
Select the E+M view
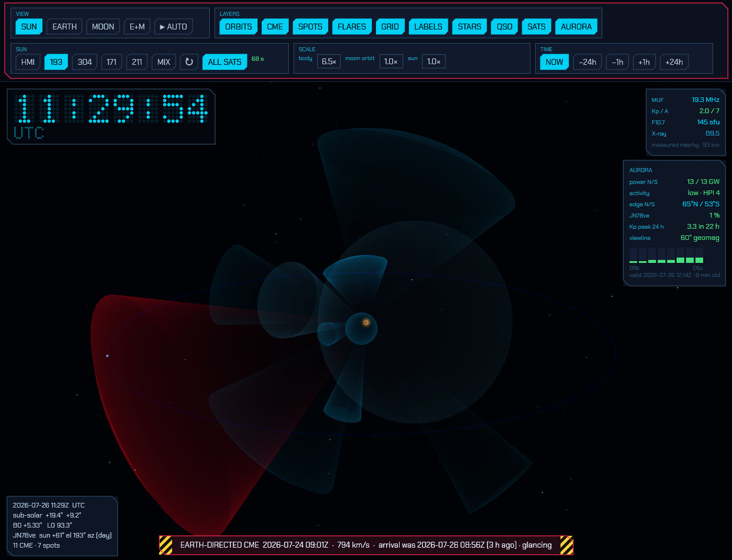click(137, 27)
